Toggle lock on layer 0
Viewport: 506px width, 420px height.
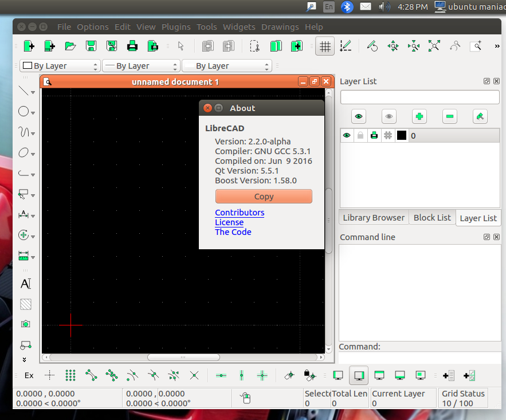(360, 135)
